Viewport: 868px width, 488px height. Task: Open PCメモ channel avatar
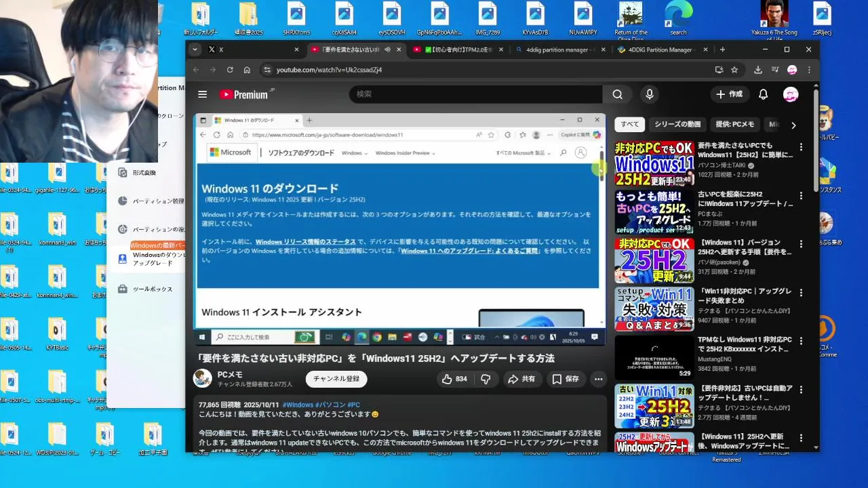click(x=202, y=378)
